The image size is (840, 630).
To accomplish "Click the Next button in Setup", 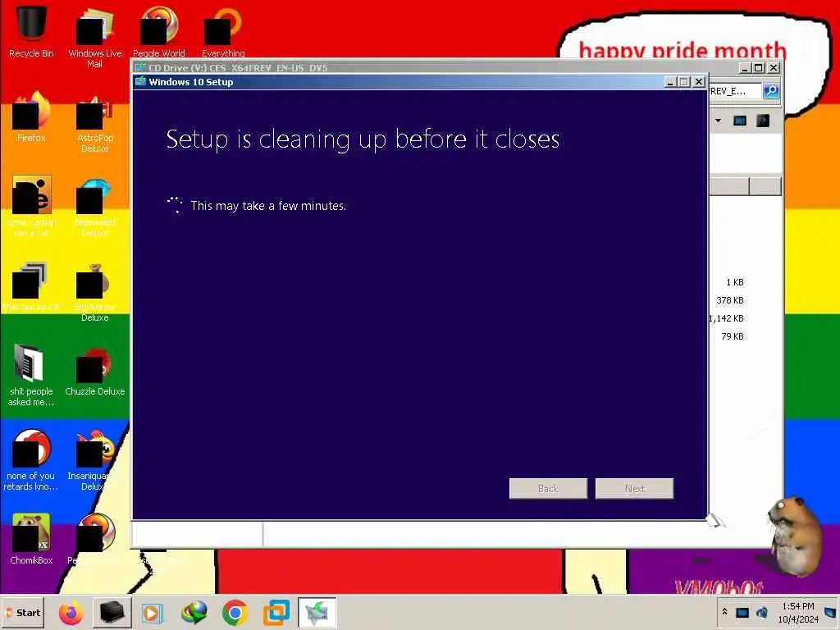I will [634, 489].
